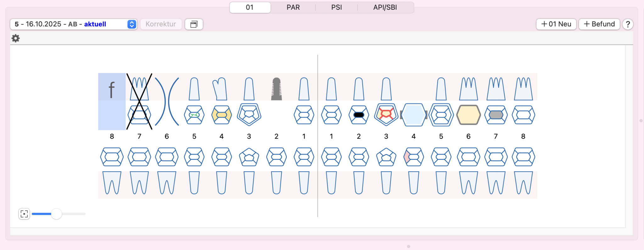Click the '+ Befund' button
The image size is (644, 250).
tap(599, 24)
